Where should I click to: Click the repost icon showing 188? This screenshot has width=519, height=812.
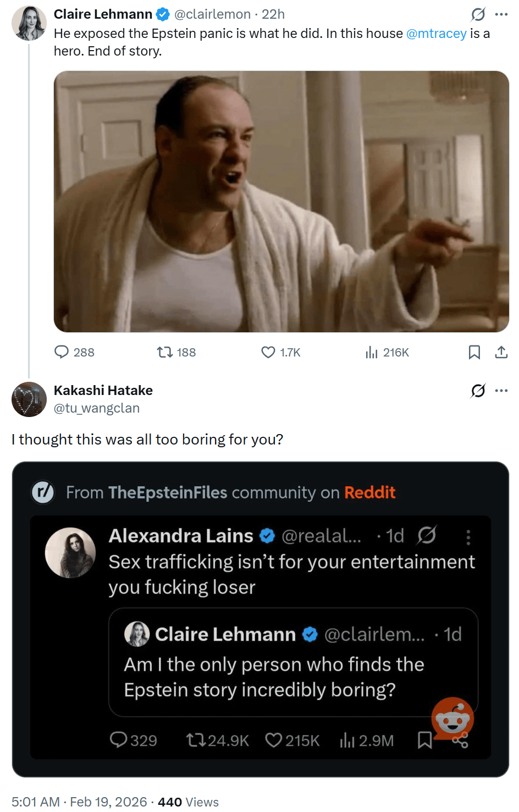tap(165, 352)
